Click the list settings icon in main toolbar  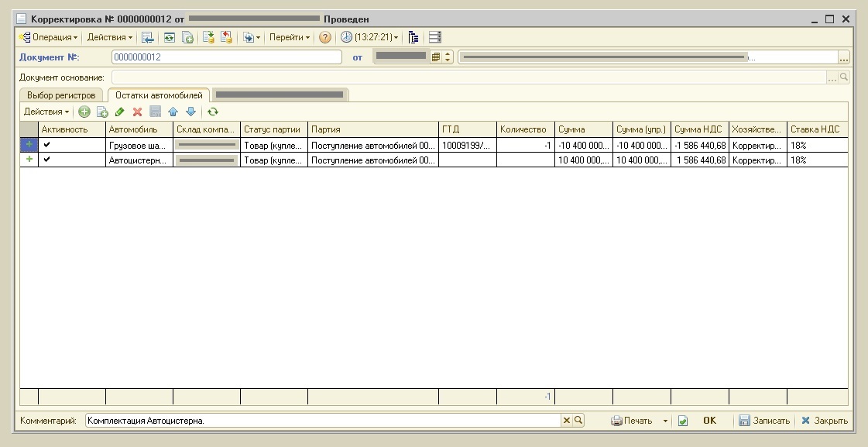435,37
